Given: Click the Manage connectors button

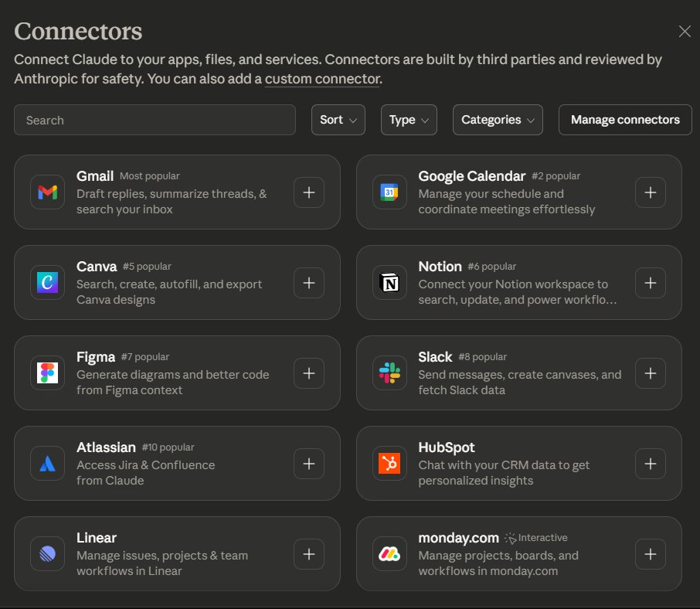Looking at the screenshot, I should [625, 120].
